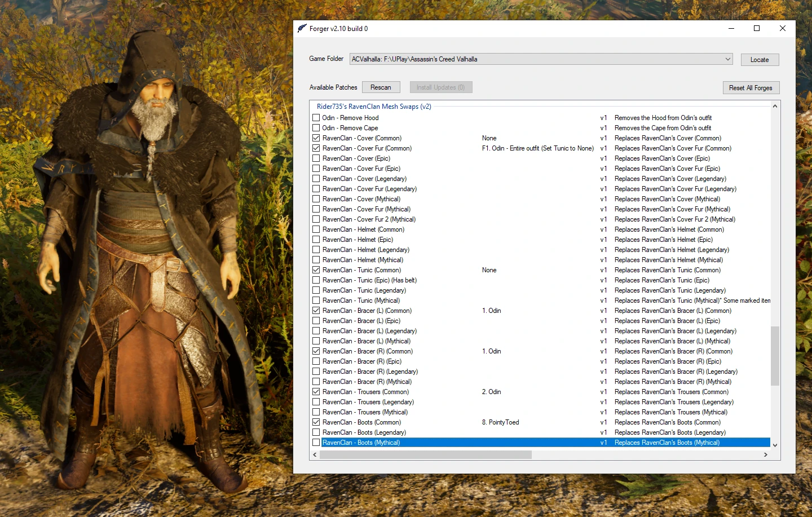Click the Forger feather app icon

302,28
